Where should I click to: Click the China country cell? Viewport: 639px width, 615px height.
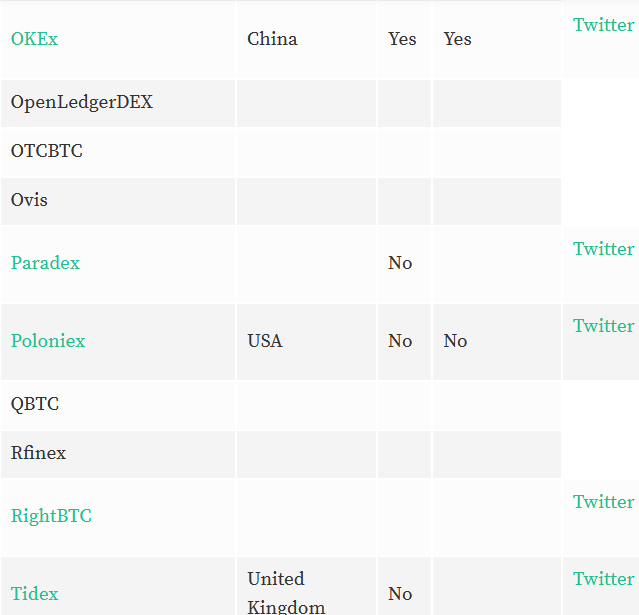pos(306,40)
